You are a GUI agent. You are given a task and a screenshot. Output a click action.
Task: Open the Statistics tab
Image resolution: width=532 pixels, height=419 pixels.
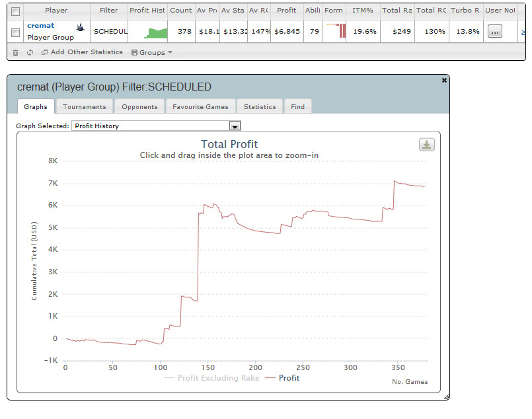(x=260, y=106)
